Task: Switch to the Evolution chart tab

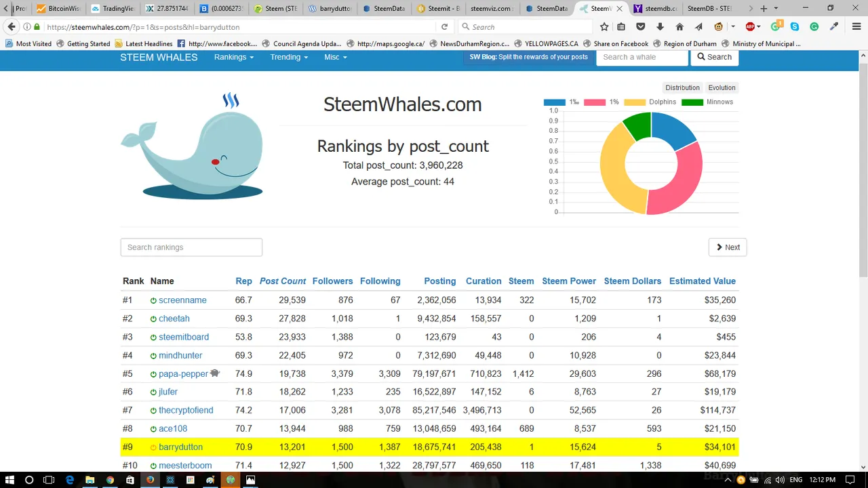Action: (x=722, y=87)
